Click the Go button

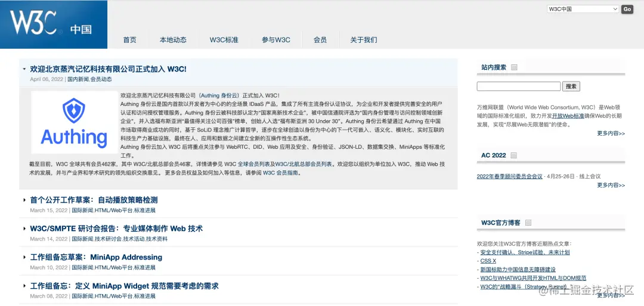pyautogui.click(x=627, y=9)
